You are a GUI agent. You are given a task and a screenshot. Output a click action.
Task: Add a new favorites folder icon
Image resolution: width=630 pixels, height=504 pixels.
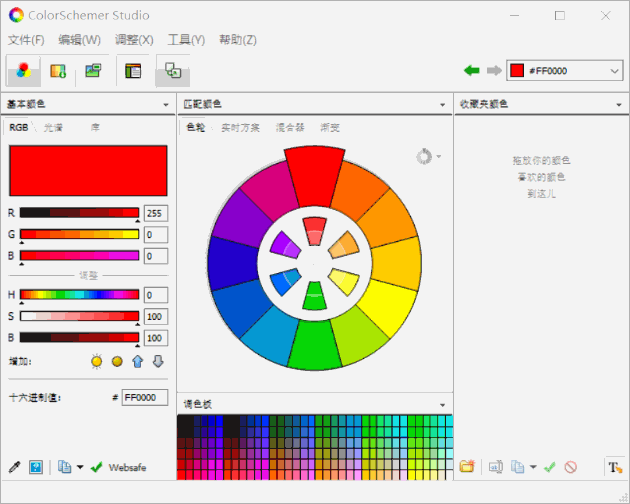click(467, 466)
